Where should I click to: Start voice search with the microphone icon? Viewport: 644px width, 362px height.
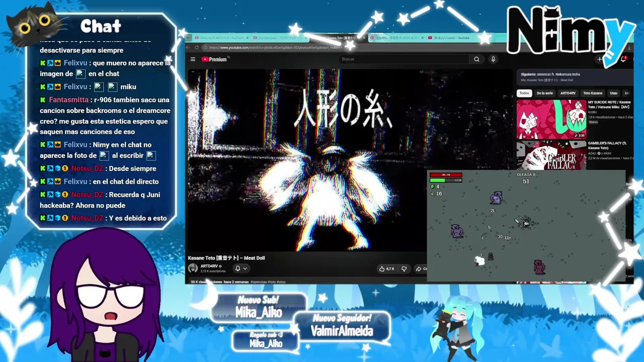click(493, 59)
